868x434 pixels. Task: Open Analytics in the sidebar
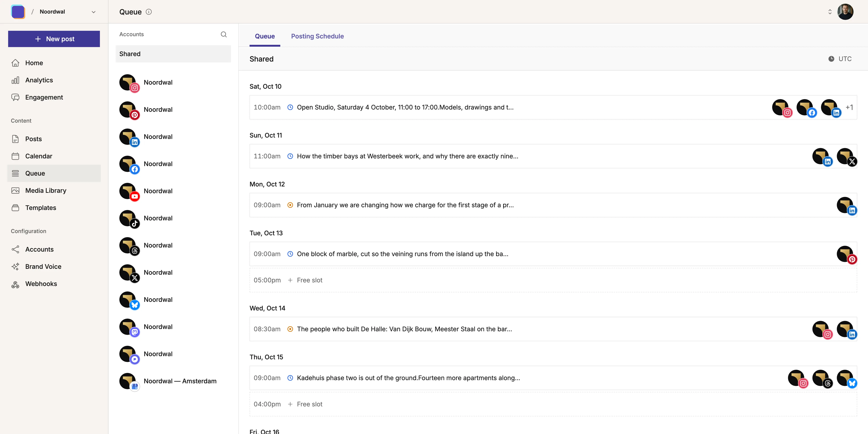click(54, 80)
